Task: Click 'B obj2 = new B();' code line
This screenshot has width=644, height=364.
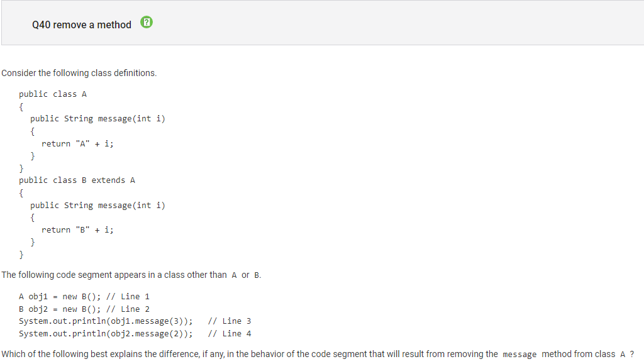Action: point(60,309)
